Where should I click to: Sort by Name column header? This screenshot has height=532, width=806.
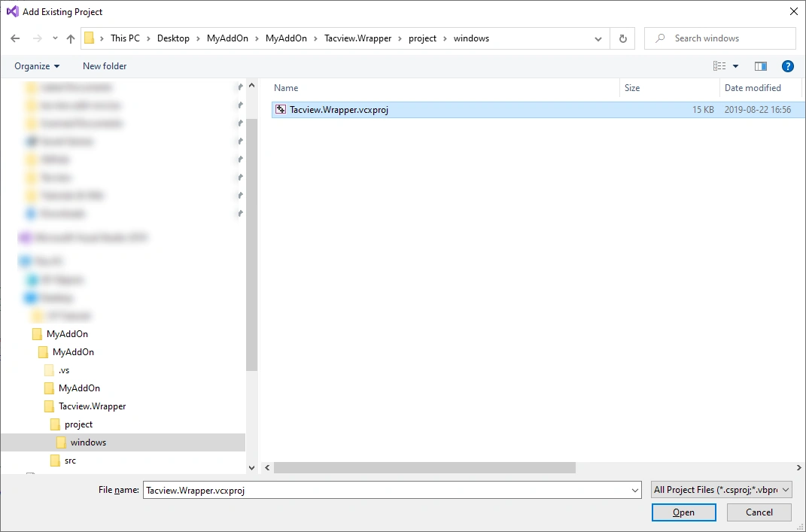(x=446, y=88)
